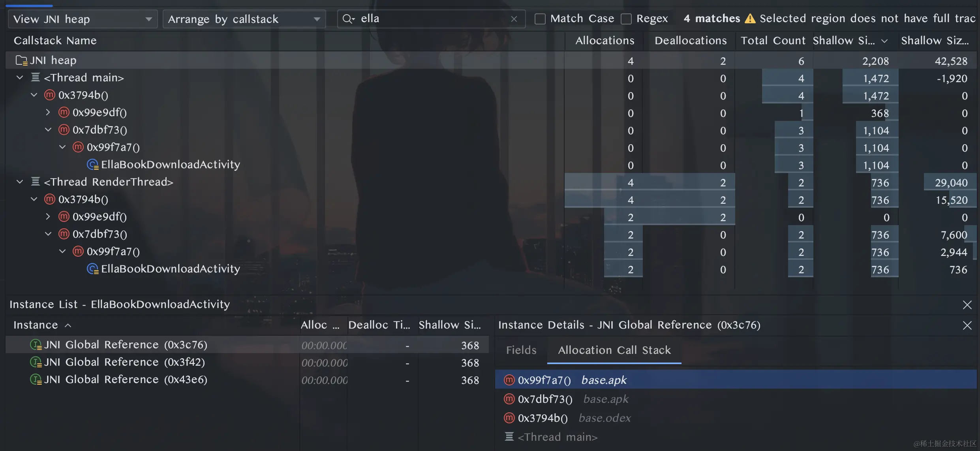The image size is (980, 451).
Task: Collapse 0x7dbf73() under Thread main
Action: pos(48,130)
